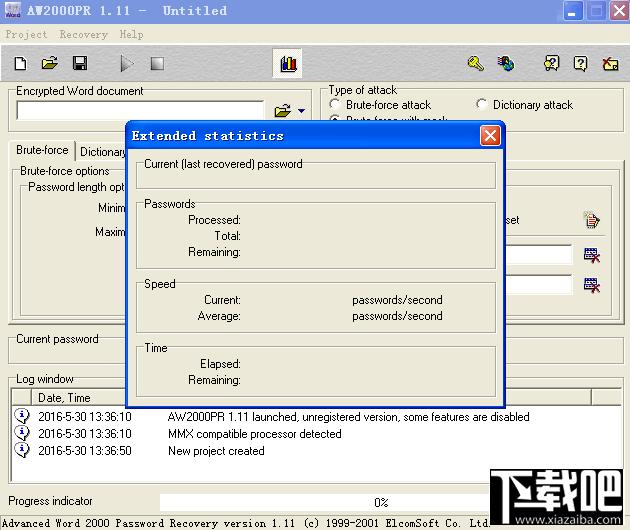The image size is (630, 530).
Task: Expand the recent files dropdown arrow
Action: coord(301,111)
